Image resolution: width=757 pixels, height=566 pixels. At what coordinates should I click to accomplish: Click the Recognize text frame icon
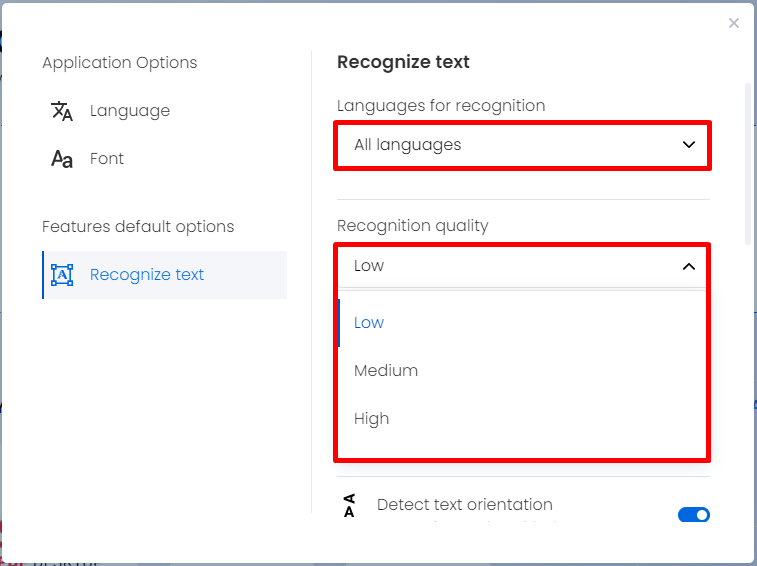pyautogui.click(x=62, y=275)
